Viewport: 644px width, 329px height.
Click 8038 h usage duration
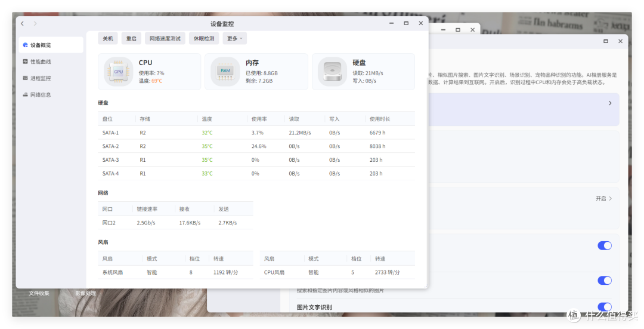pos(377,146)
